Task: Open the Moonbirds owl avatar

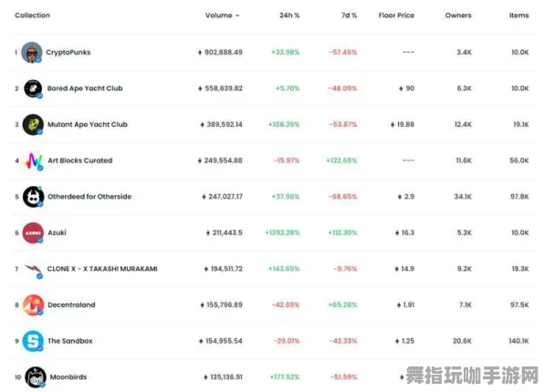Action: [36, 377]
